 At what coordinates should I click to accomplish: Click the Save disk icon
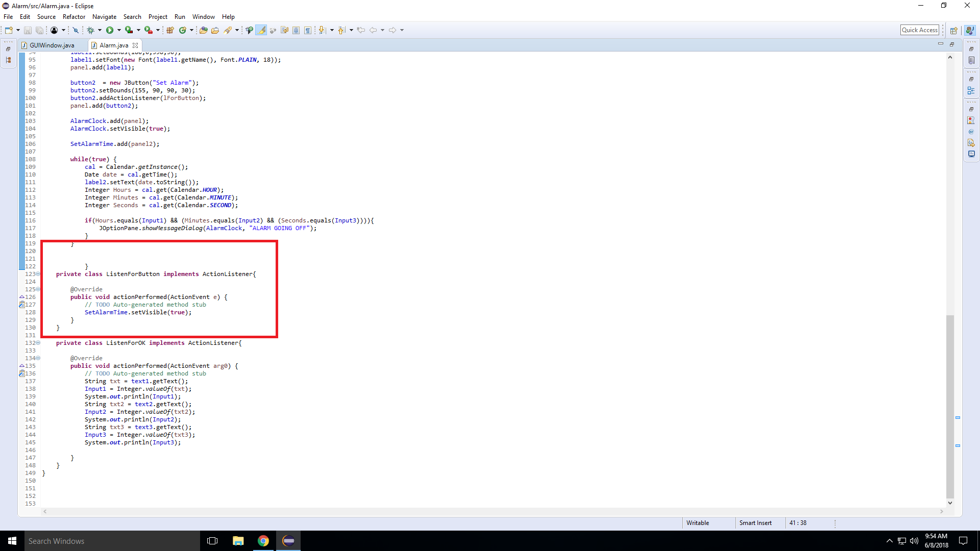click(x=28, y=30)
